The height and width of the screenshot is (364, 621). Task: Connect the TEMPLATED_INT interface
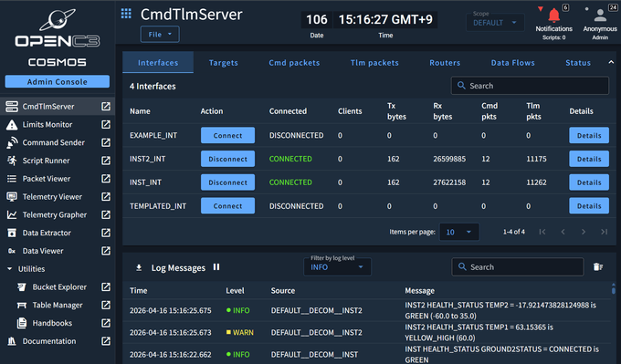(227, 206)
